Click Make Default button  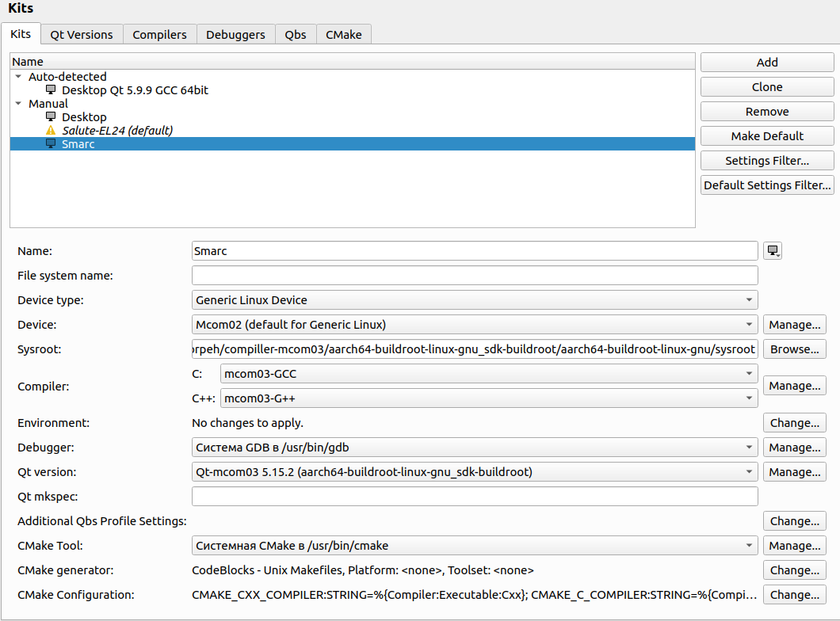(x=766, y=136)
